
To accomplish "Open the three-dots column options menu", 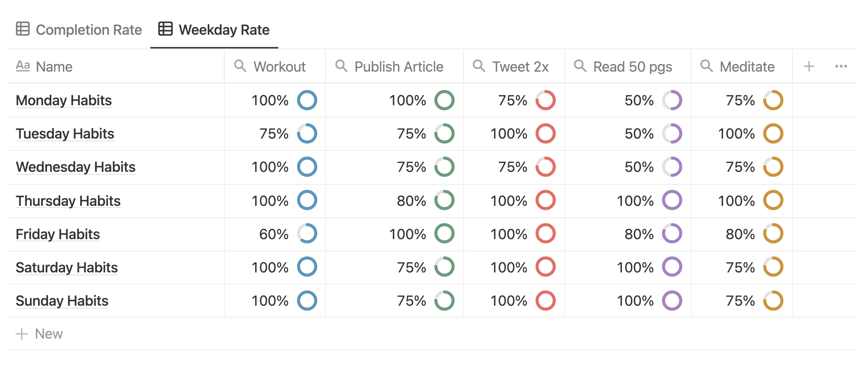I will coord(841,66).
